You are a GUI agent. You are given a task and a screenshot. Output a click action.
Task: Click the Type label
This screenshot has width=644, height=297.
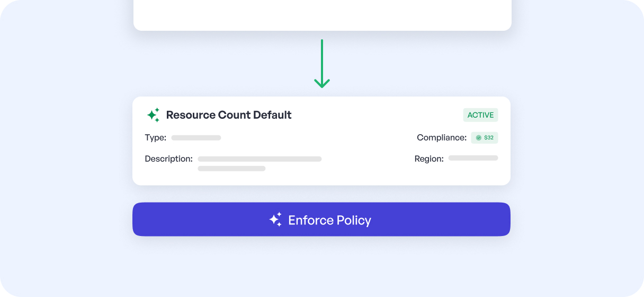pos(155,138)
